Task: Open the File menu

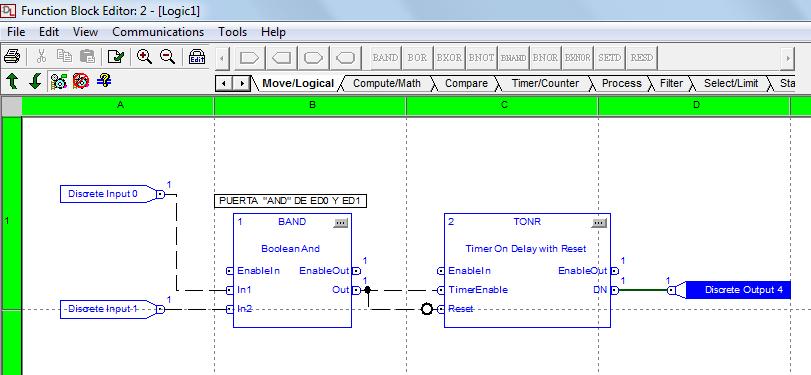Action: coord(16,32)
